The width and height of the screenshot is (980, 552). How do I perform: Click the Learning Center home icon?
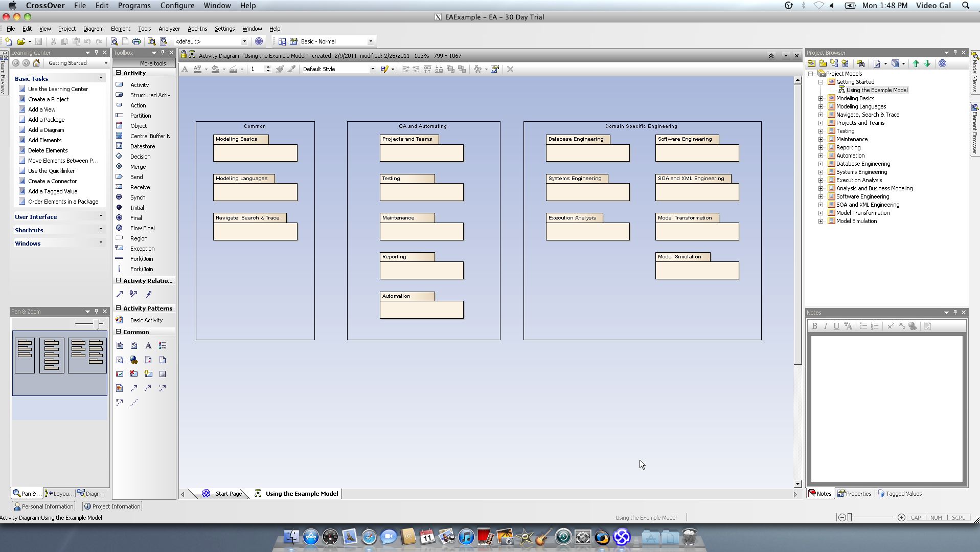36,63
